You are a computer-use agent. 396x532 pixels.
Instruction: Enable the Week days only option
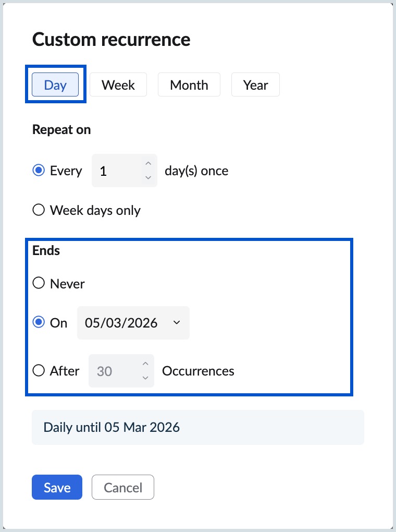[39, 210]
